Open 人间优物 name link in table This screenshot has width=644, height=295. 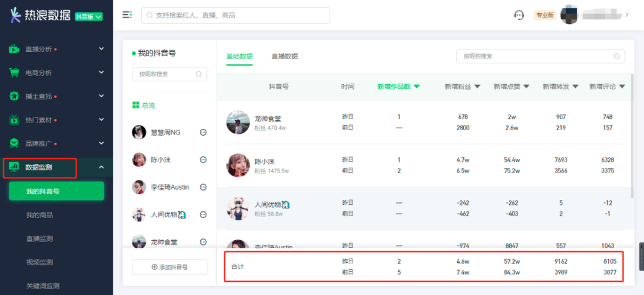pyautogui.click(x=273, y=204)
